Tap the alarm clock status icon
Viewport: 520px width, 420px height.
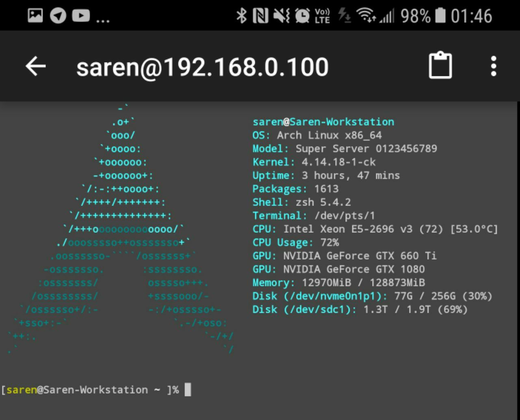302,16
